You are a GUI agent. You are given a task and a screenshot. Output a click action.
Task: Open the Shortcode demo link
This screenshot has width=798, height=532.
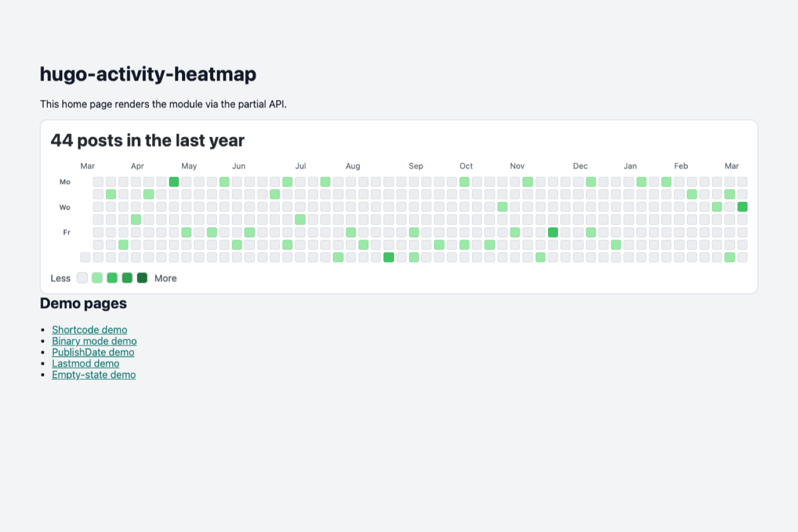[x=89, y=330]
